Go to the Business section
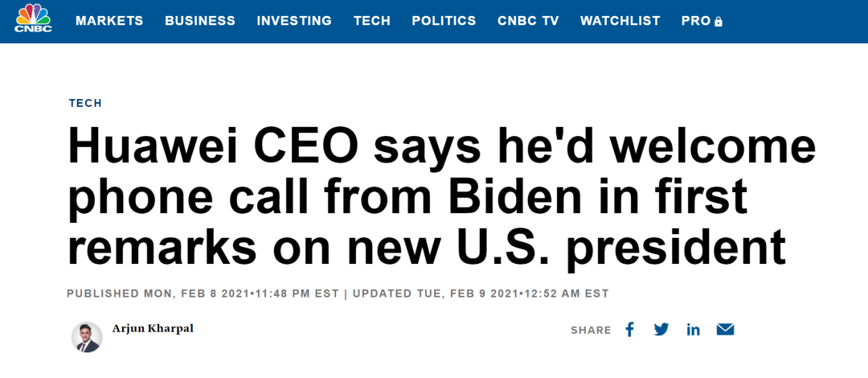 [200, 21]
